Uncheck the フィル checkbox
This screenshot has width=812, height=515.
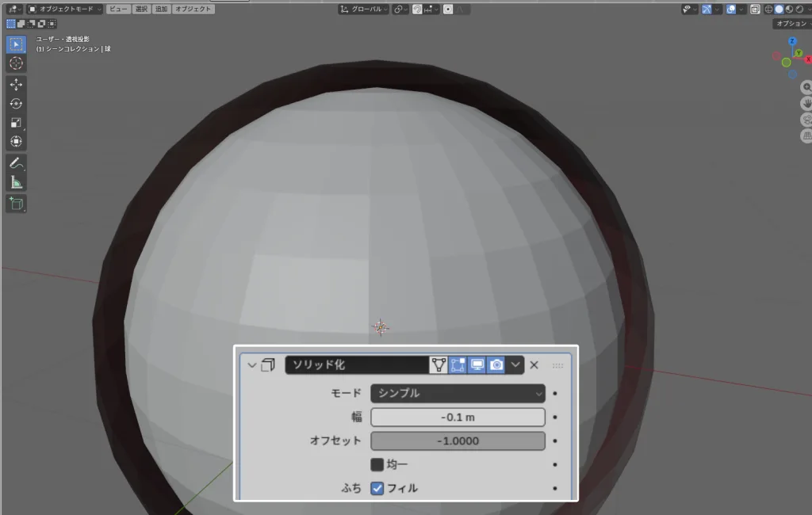pos(377,488)
